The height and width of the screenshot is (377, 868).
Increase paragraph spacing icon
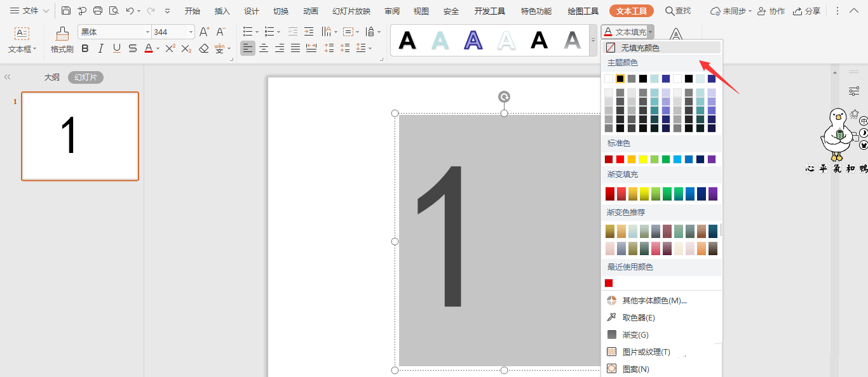[329, 48]
